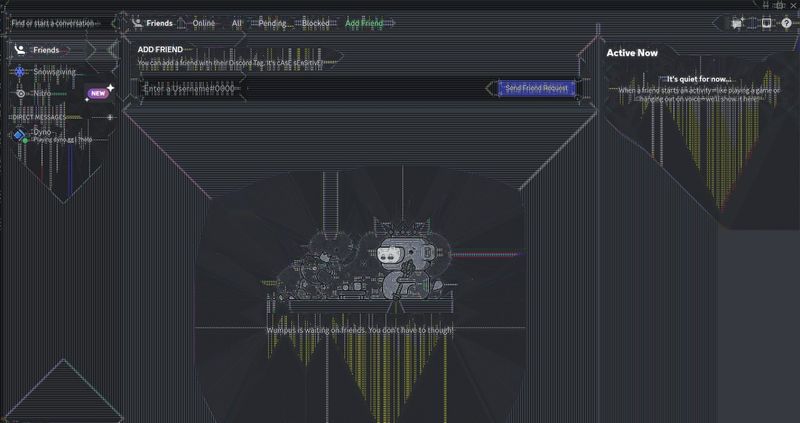Click the Dyno playing status text
Viewport: 800px width, 423px height.
pyautogui.click(x=63, y=139)
